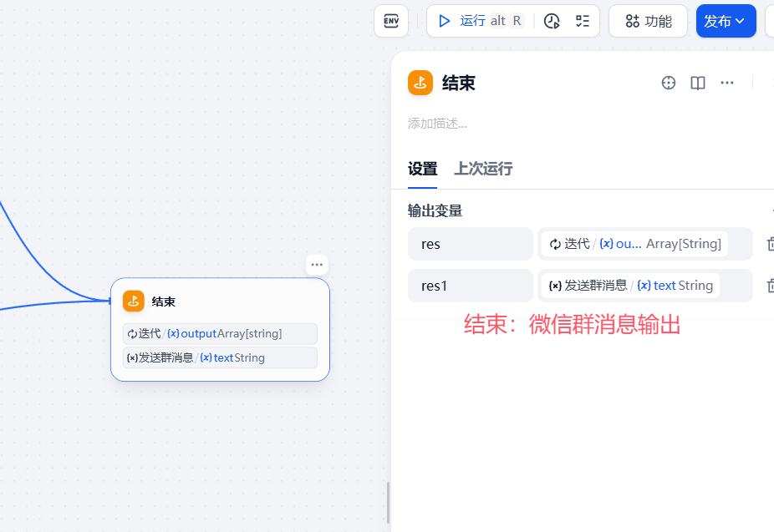Open the ENV environment variables panel
Image resolution: width=774 pixels, height=532 pixels.
tap(390, 21)
